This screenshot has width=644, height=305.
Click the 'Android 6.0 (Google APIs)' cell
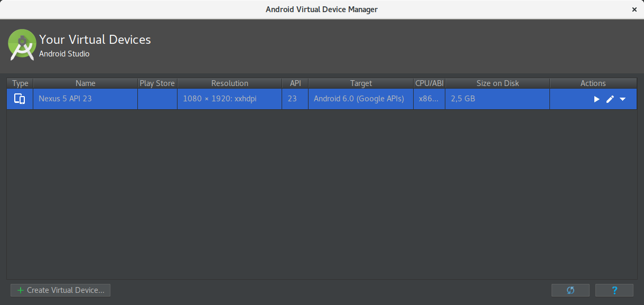361,99
